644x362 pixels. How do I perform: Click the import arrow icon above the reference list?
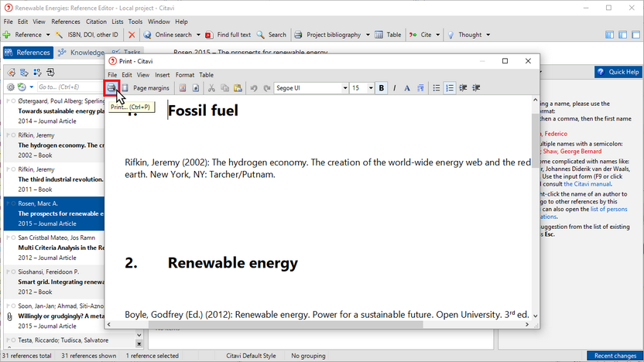(50, 73)
